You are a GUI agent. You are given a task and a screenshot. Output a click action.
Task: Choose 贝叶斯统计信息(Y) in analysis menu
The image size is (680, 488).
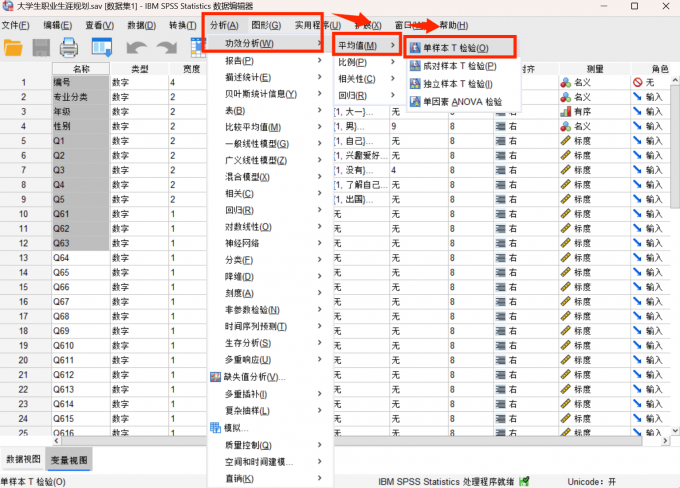click(x=270, y=94)
